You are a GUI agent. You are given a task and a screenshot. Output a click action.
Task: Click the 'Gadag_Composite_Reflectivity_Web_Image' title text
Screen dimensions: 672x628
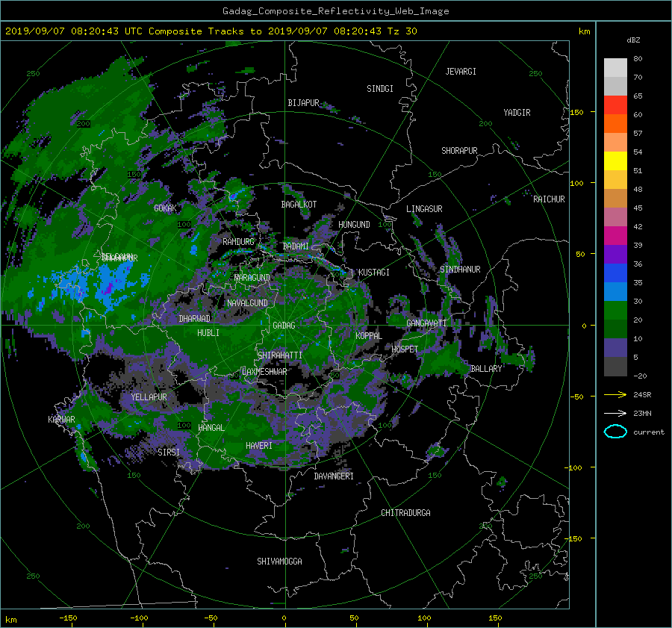[335, 11]
